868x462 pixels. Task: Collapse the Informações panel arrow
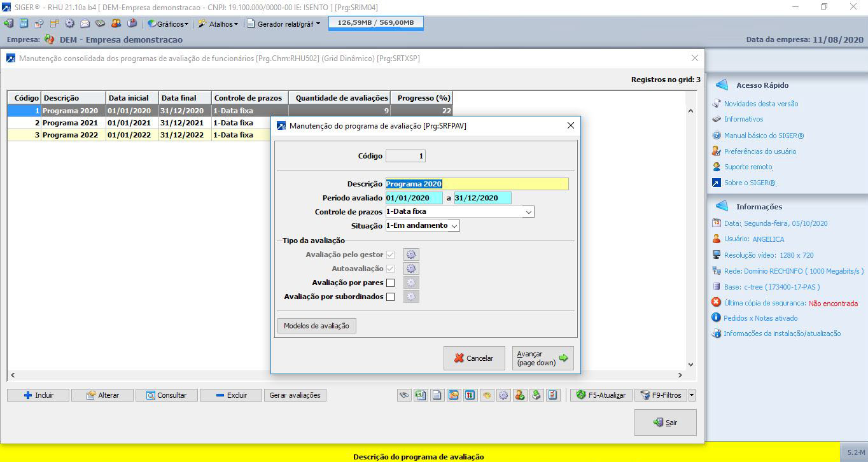pos(722,206)
